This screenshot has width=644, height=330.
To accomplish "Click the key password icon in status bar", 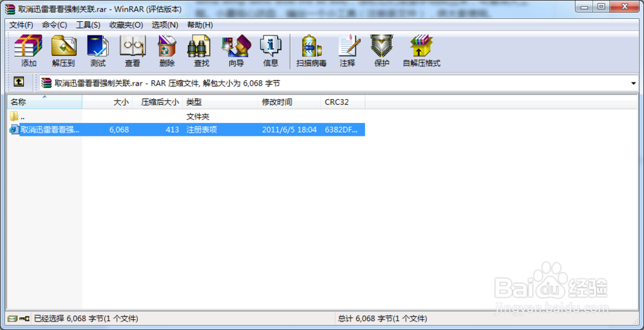I will coord(24,318).
